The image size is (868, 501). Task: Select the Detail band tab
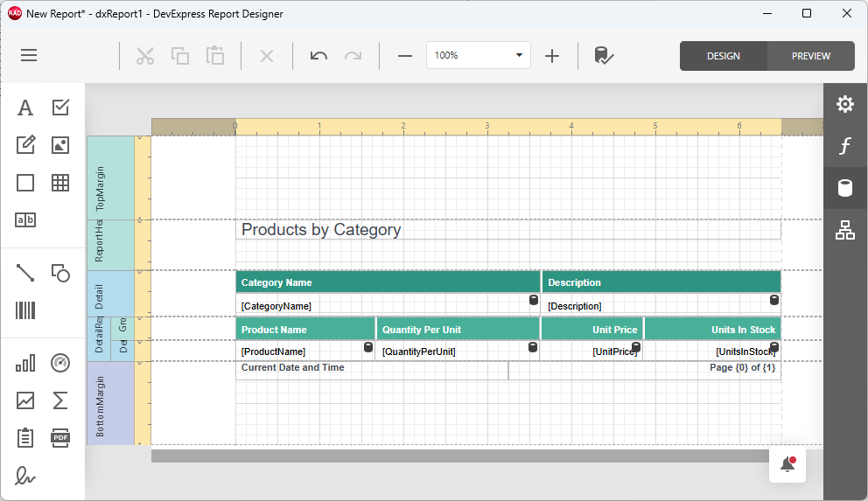(x=111, y=294)
